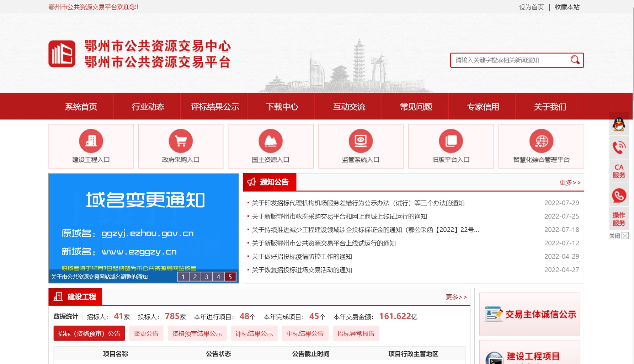The height and width of the screenshot is (364, 634).
Task: Click the red site logo emblem
Action: click(x=62, y=54)
